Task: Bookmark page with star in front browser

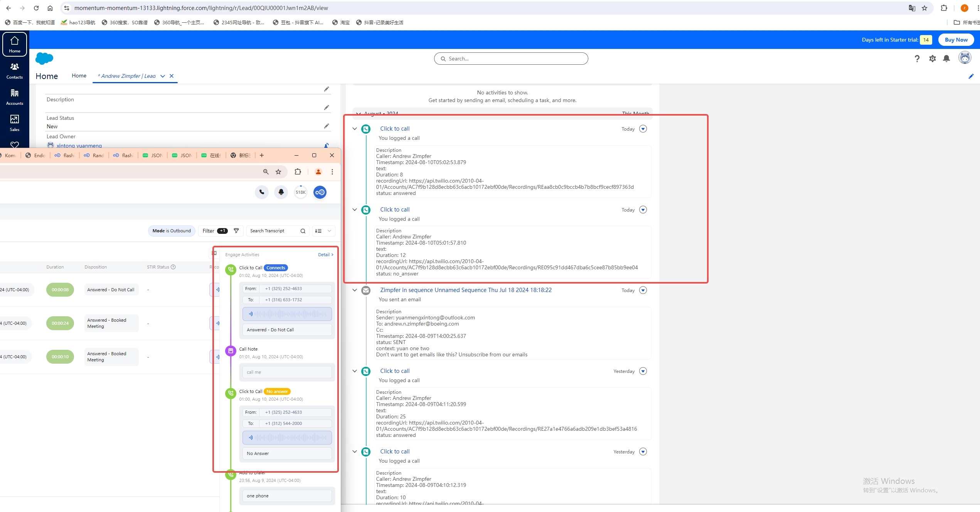Action: pos(278,172)
